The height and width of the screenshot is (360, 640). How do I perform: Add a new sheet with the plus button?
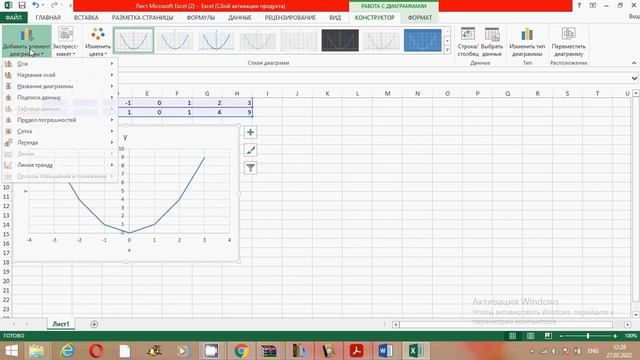[94, 324]
